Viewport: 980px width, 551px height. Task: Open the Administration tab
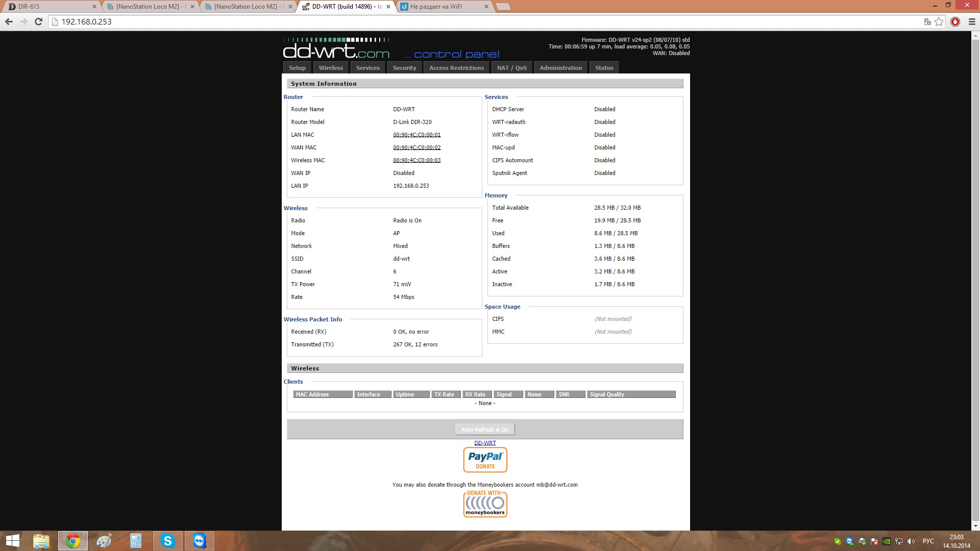click(560, 68)
